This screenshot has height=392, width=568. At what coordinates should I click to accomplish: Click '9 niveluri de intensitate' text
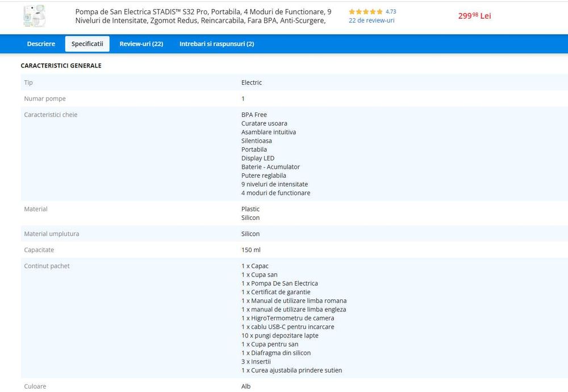click(x=274, y=184)
